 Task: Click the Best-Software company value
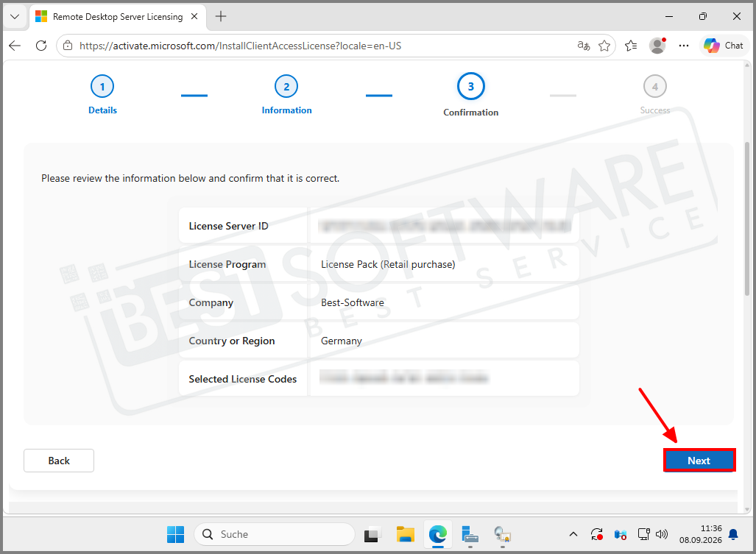click(x=353, y=302)
